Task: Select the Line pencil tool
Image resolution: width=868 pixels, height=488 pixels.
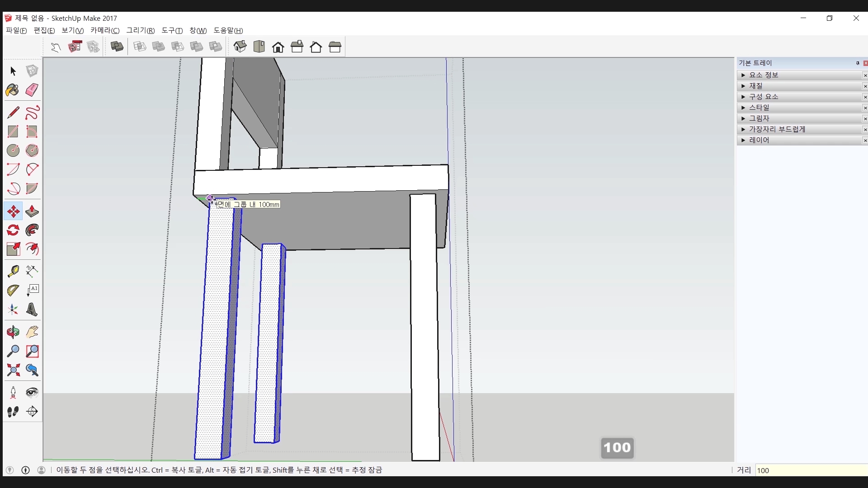Action: tap(13, 112)
